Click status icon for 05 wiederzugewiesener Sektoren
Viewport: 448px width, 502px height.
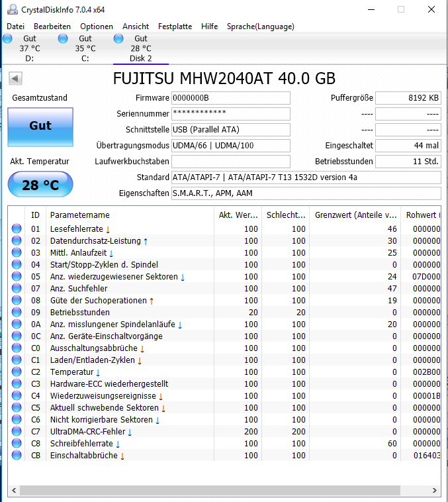click(x=17, y=276)
